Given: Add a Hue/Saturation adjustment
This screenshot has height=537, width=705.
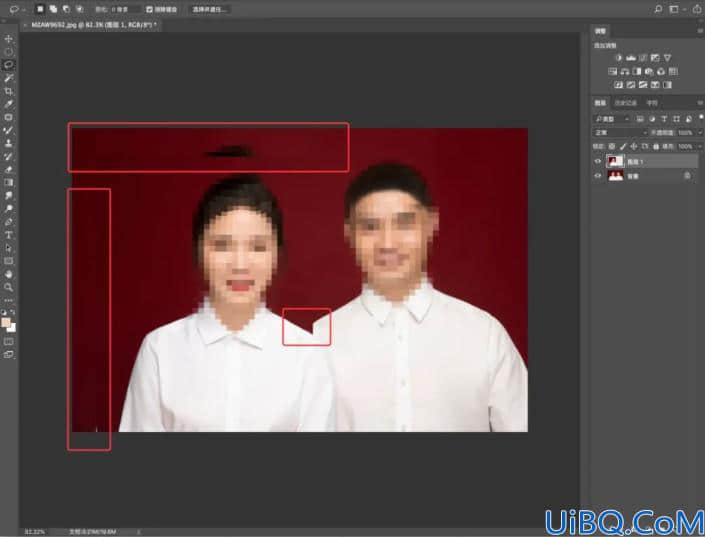Looking at the screenshot, I should pyautogui.click(x=612, y=71).
